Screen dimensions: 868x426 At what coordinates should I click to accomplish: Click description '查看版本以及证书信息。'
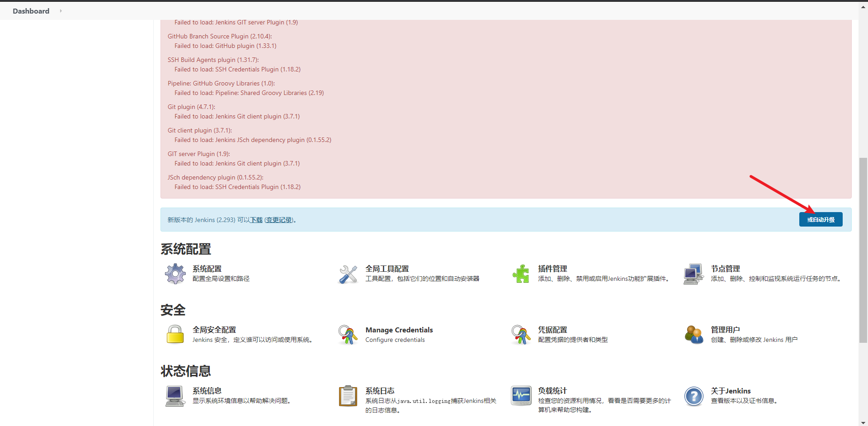tap(745, 401)
